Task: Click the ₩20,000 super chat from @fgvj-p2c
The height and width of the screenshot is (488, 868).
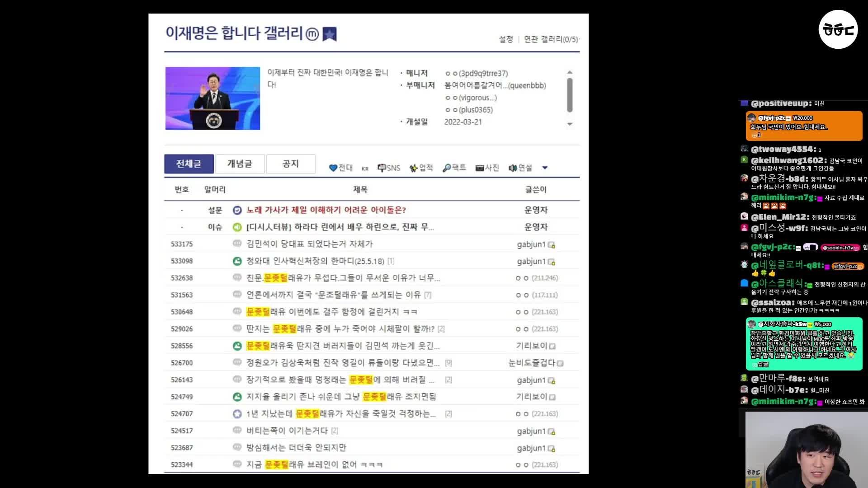Action: (804, 126)
